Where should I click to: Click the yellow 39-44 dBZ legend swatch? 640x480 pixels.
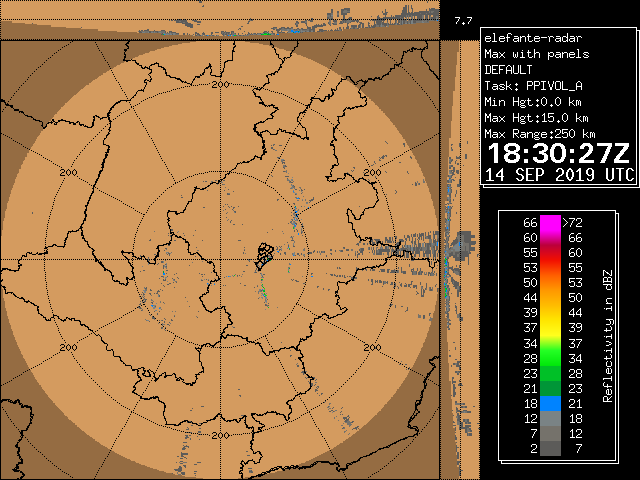(x=550, y=313)
